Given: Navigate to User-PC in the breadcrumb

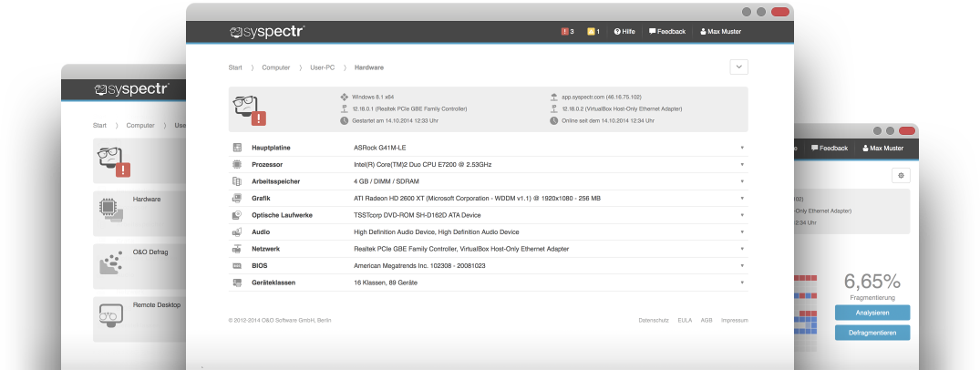Looking at the screenshot, I should pos(325,67).
